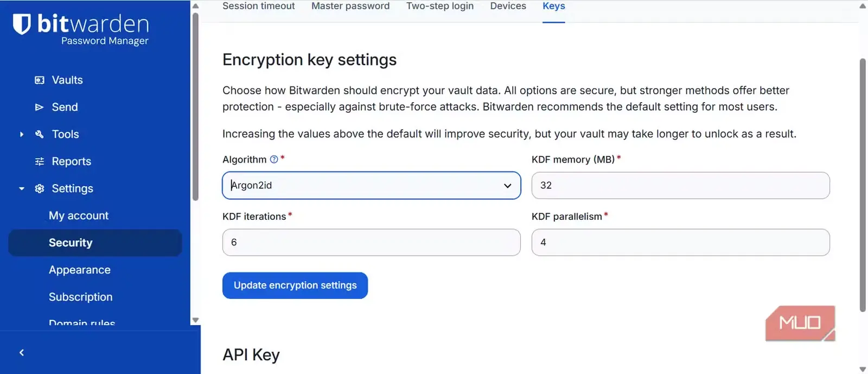Click the Send paper-plane icon
Image resolution: width=868 pixels, height=374 pixels.
point(39,107)
